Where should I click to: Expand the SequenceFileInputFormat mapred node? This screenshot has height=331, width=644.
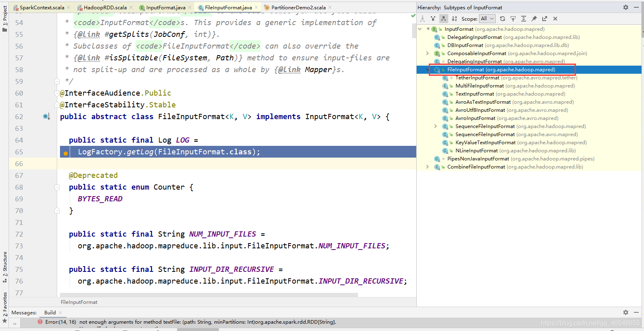(x=436, y=126)
